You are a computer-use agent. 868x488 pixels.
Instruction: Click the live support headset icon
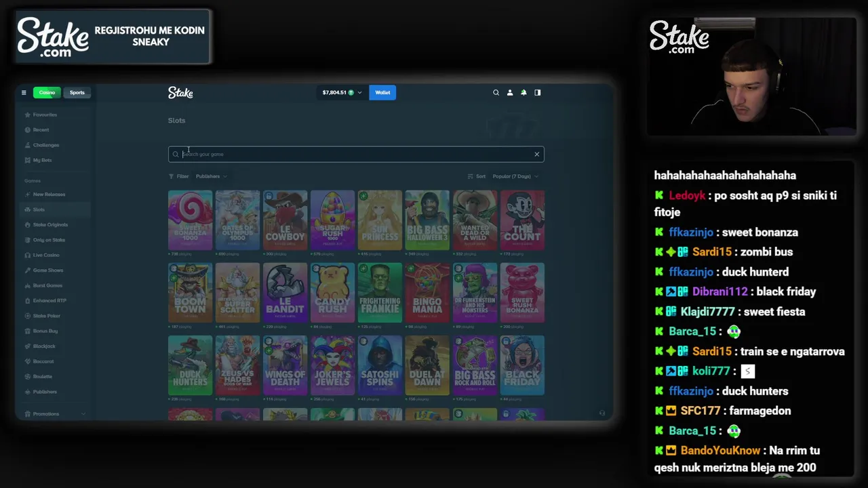601,413
